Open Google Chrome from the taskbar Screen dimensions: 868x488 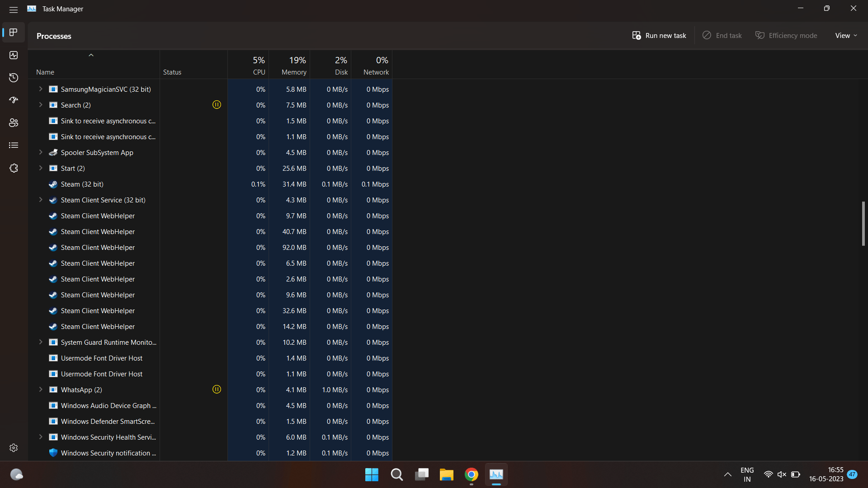[471, 474]
